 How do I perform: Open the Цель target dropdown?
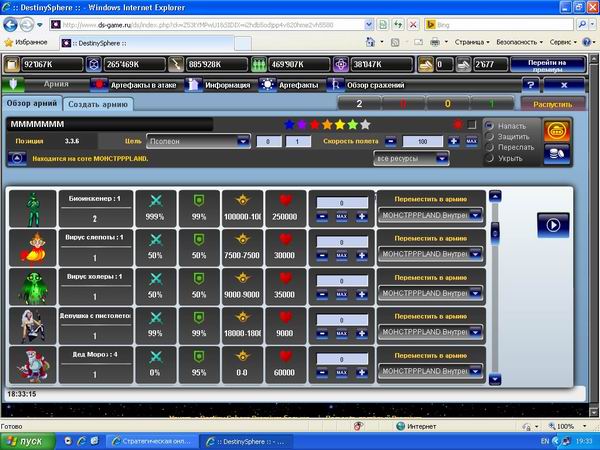coord(198,142)
